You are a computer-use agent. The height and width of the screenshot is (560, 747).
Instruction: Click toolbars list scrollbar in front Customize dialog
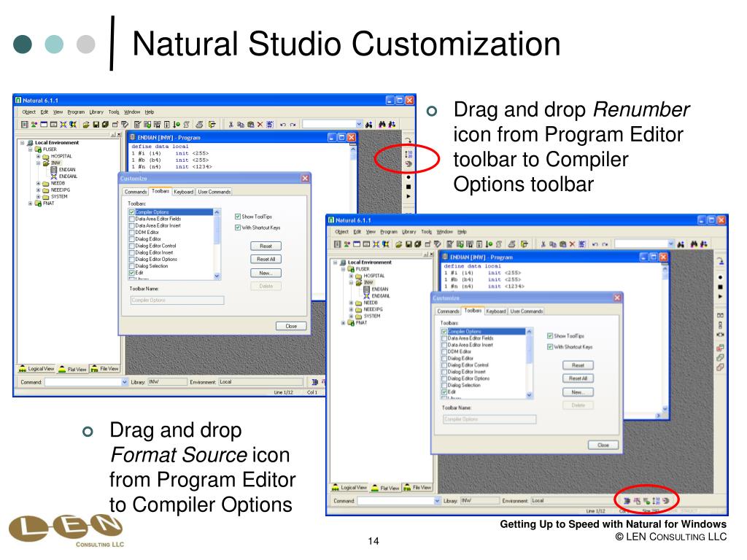tap(530, 363)
